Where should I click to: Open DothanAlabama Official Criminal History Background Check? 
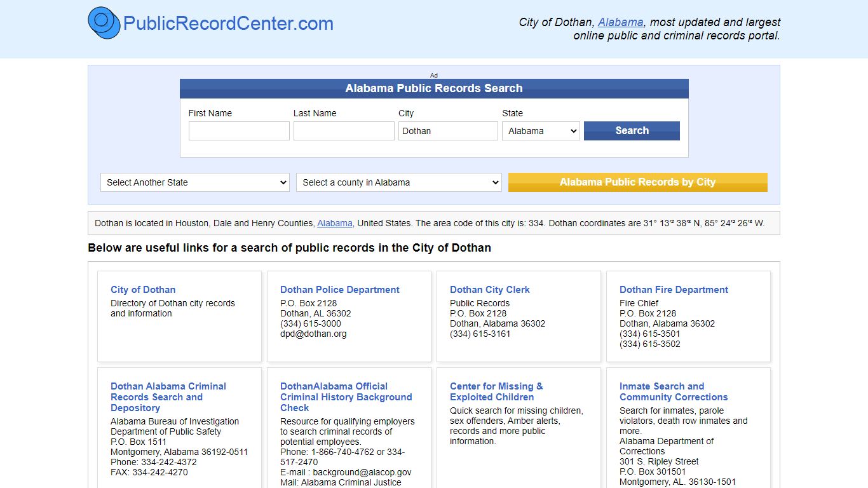(346, 397)
